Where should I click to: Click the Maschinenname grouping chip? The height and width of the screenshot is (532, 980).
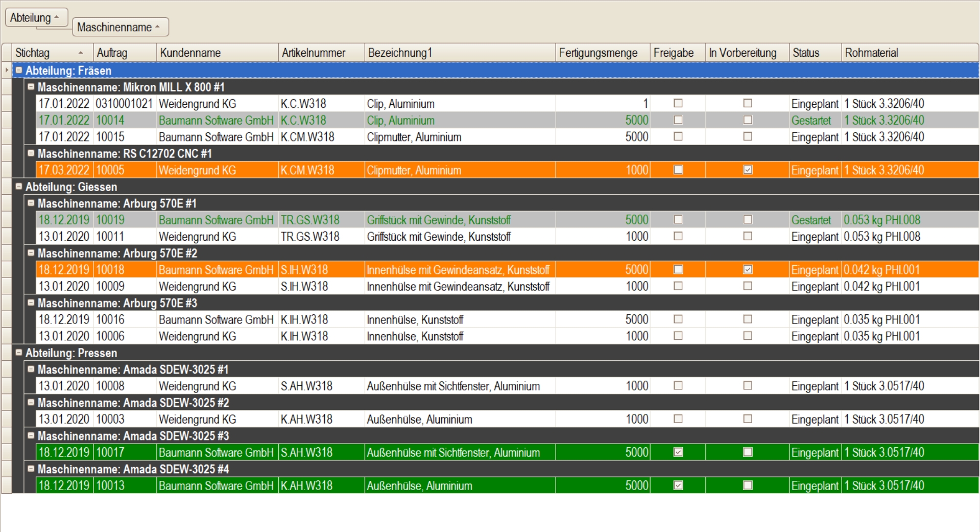121,27
